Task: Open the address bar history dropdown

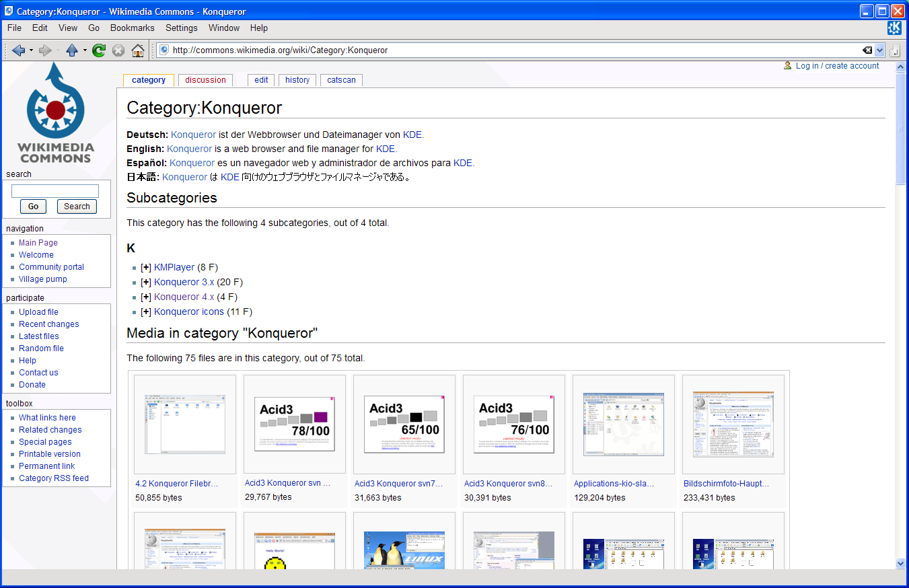Action: pos(879,50)
